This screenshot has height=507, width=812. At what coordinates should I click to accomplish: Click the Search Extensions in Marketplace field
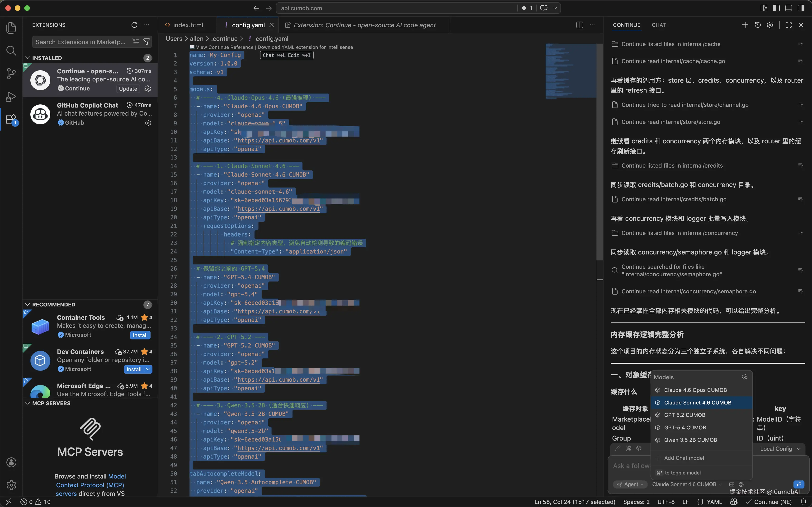tap(80, 42)
